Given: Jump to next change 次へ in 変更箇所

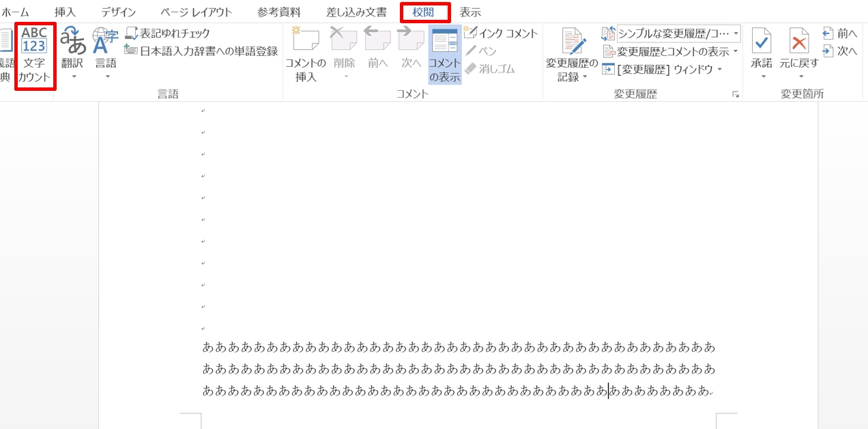Looking at the screenshot, I should point(840,51).
